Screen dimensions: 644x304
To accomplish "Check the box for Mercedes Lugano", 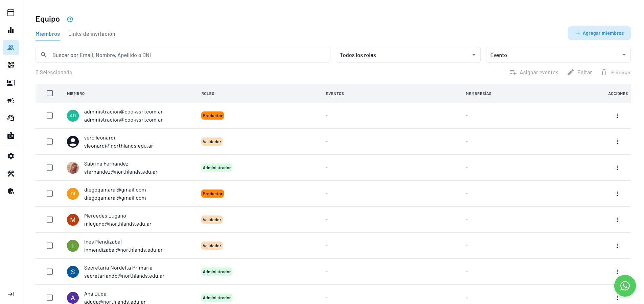I will (50, 220).
